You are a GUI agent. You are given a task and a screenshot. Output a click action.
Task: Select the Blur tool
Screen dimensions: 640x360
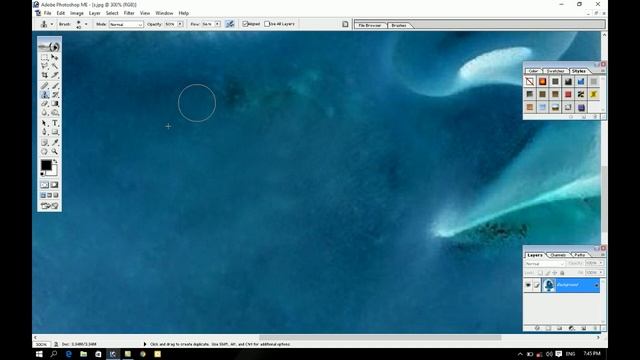pyautogui.click(x=44, y=113)
